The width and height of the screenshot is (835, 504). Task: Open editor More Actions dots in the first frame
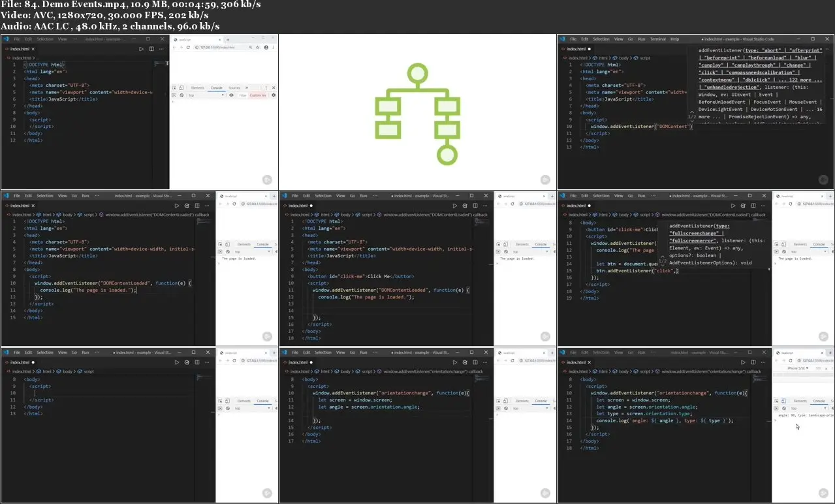coord(161,49)
